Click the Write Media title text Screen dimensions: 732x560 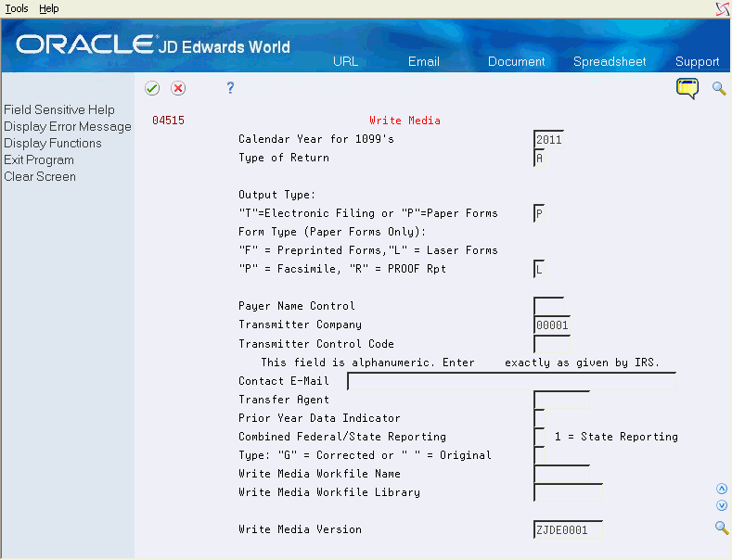pos(405,121)
